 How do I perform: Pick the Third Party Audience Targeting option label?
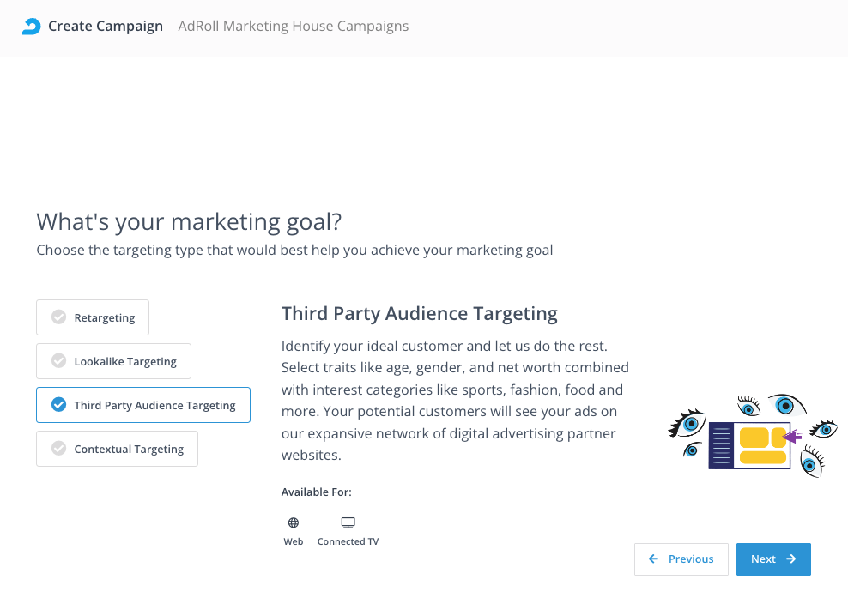pos(154,405)
